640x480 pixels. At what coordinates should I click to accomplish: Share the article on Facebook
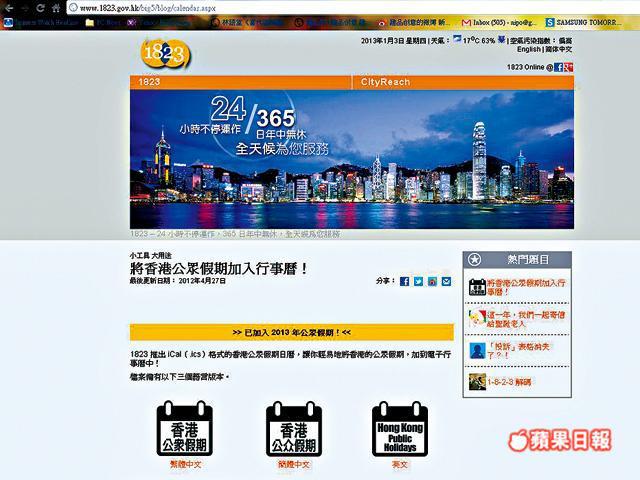(x=404, y=281)
